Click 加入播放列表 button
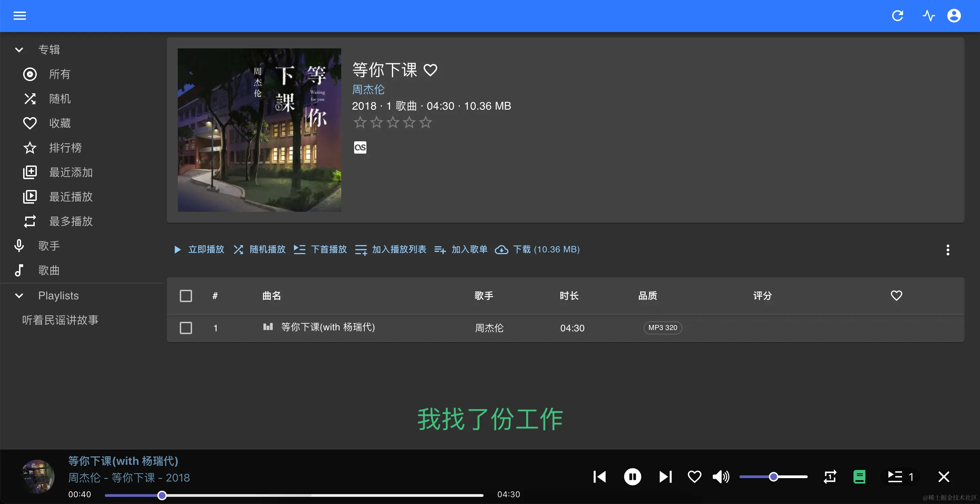 coord(391,250)
